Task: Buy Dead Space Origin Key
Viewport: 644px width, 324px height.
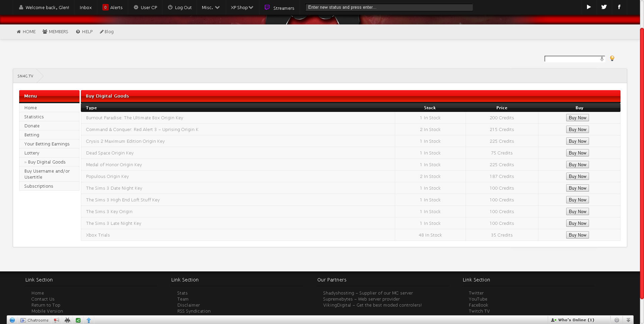Action: [x=578, y=153]
